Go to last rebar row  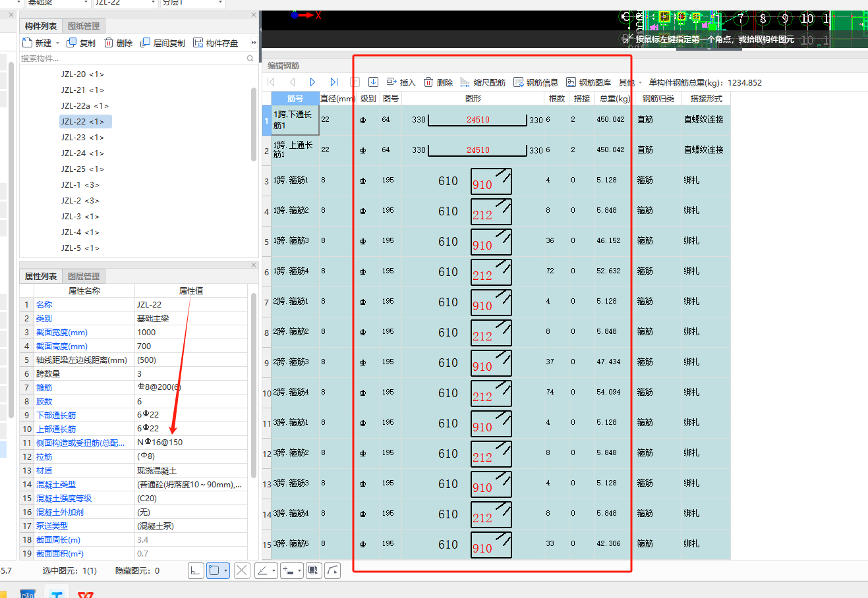pos(333,82)
